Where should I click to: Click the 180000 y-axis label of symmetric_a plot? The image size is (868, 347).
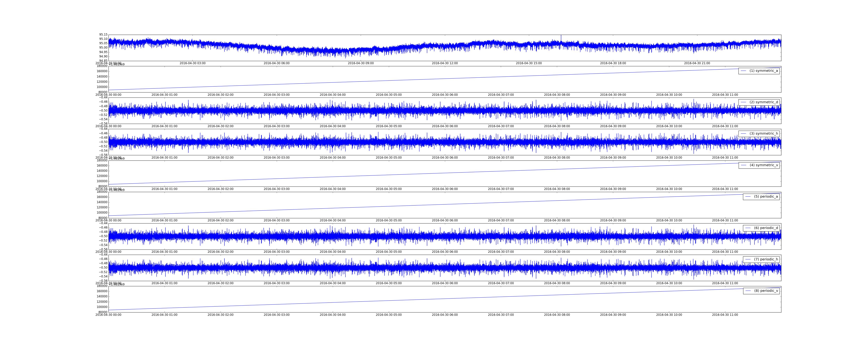(x=102, y=66)
